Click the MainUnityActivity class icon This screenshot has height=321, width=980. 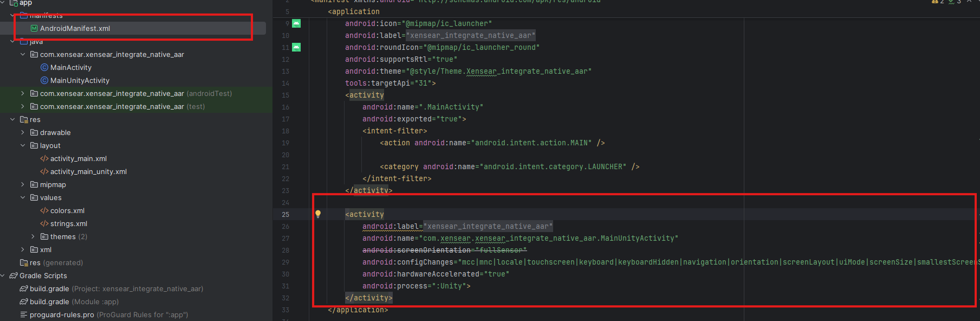pyautogui.click(x=44, y=80)
